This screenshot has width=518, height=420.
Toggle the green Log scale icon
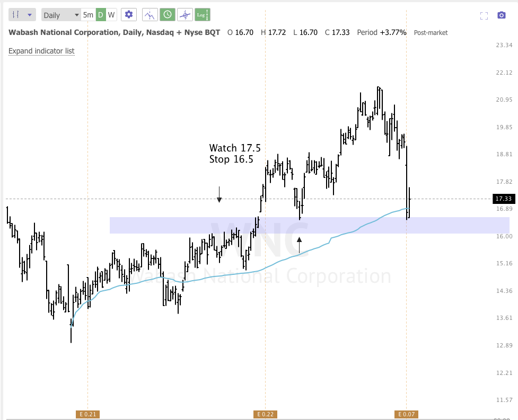point(202,14)
